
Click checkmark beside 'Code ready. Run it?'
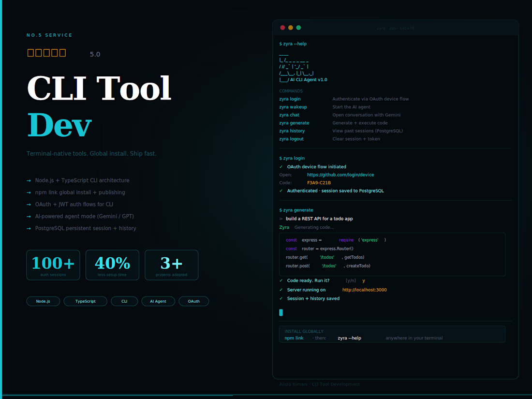(x=281, y=281)
